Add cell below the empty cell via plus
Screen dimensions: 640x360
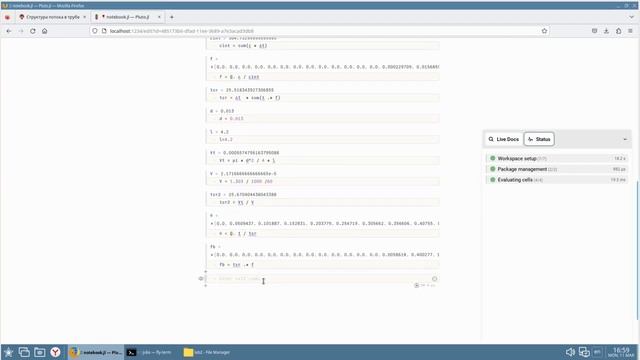tap(206, 286)
